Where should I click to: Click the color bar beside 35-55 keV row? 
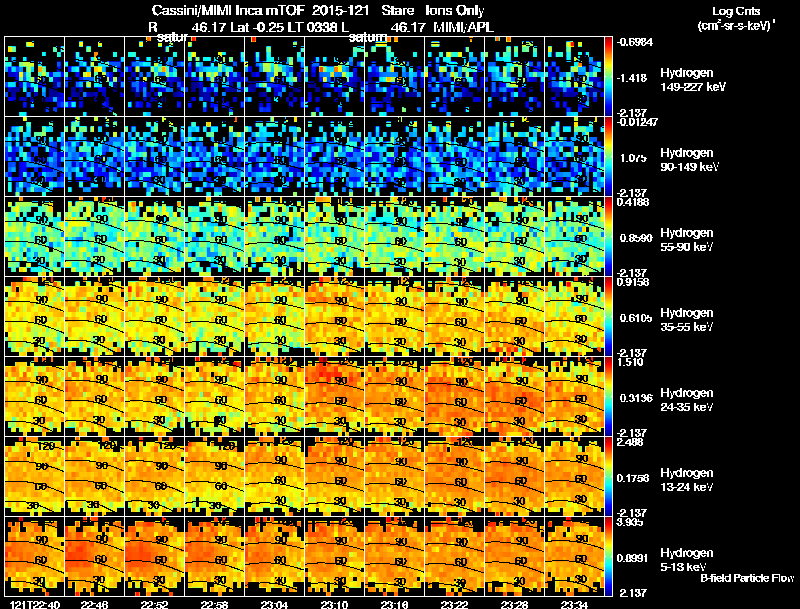[608, 317]
